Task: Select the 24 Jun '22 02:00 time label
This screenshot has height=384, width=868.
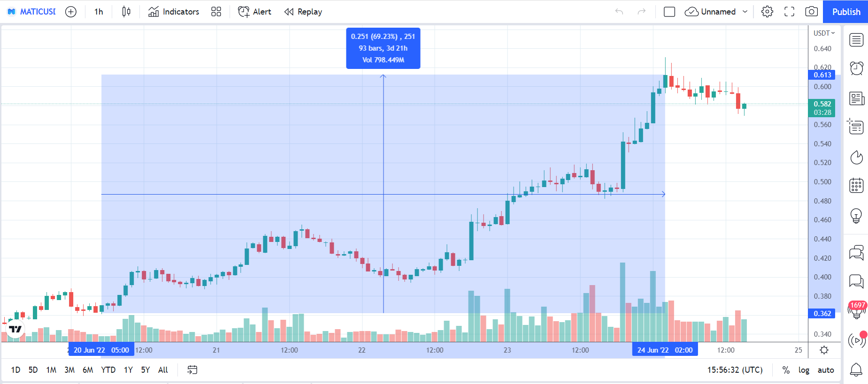Action: 665,350
